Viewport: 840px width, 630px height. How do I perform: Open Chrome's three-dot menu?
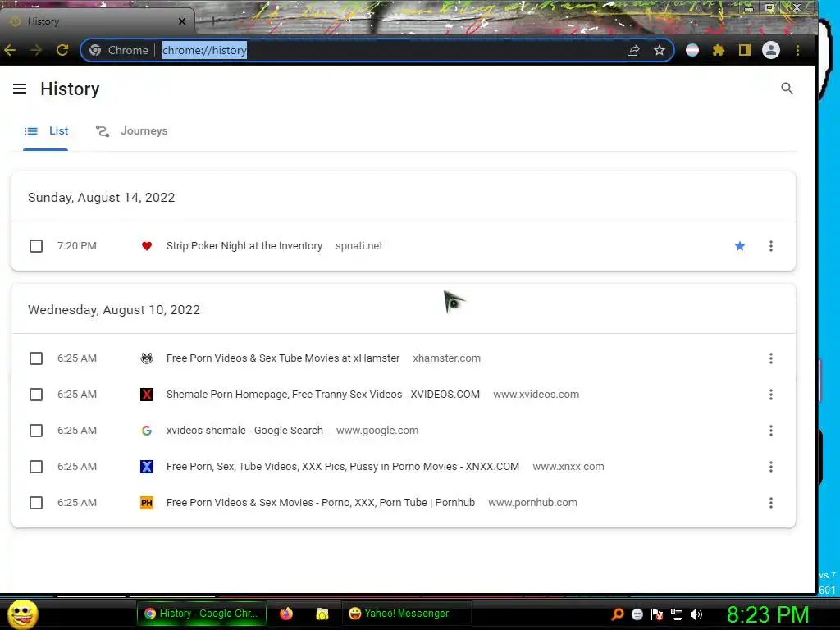click(x=797, y=50)
